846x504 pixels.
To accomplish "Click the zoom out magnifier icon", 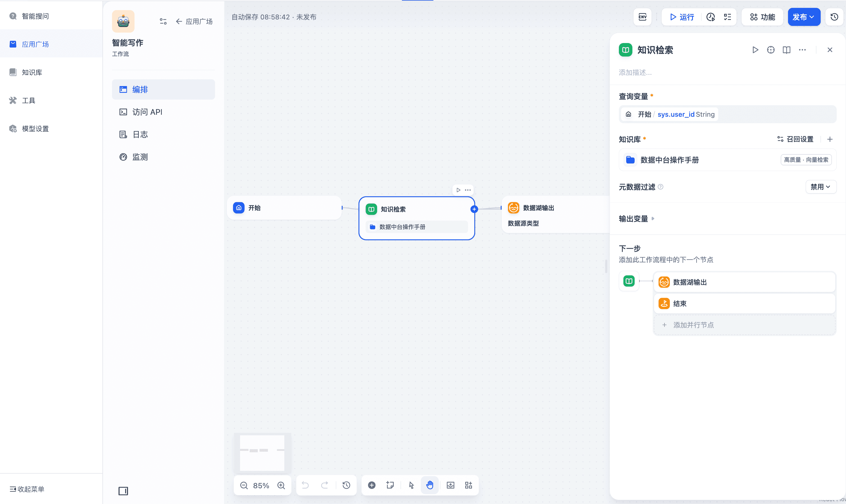I will coord(244,485).
